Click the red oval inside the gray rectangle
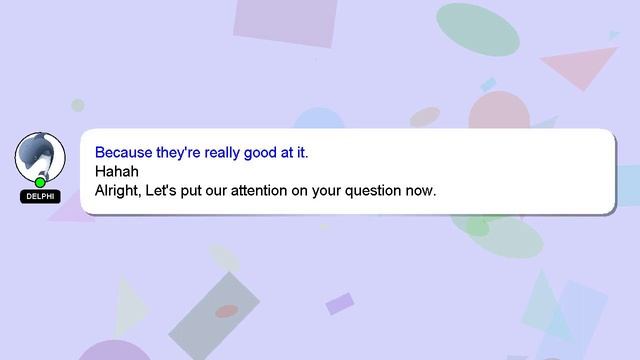 point(227,311)
